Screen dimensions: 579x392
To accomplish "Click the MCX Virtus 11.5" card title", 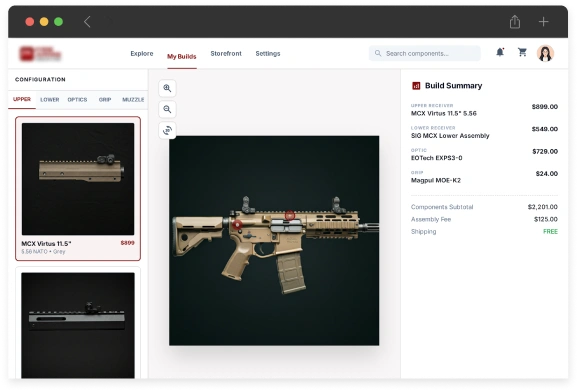I will [47, 244].
